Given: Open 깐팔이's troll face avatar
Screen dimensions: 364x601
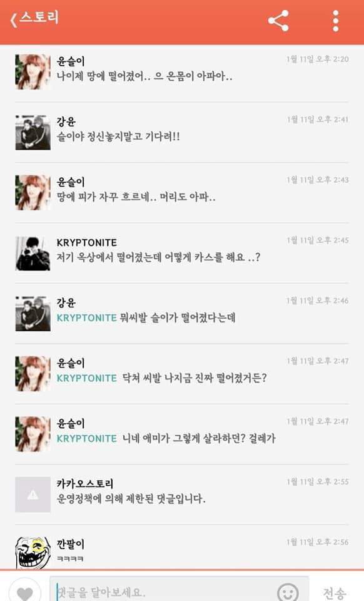Looking at the screenshot, I should [x=33, y=553].
